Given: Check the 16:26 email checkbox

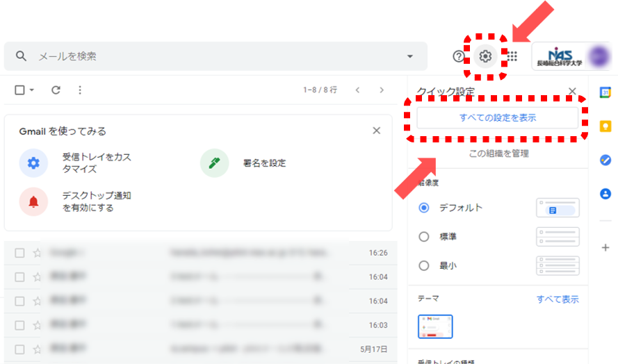Looking at the screenshot, I should pos(19,253).
